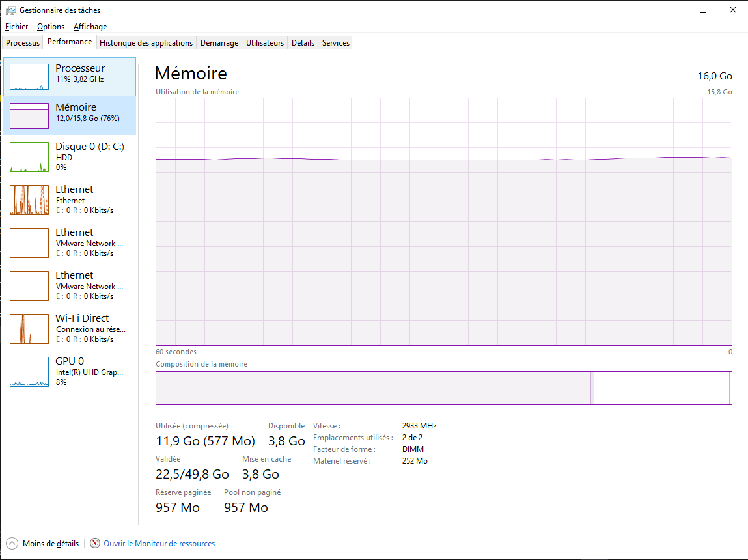The width and height of the screenshot is (748, 560).
Task: Switch to the Démarrage tab
Action: (x=219, y=43)
